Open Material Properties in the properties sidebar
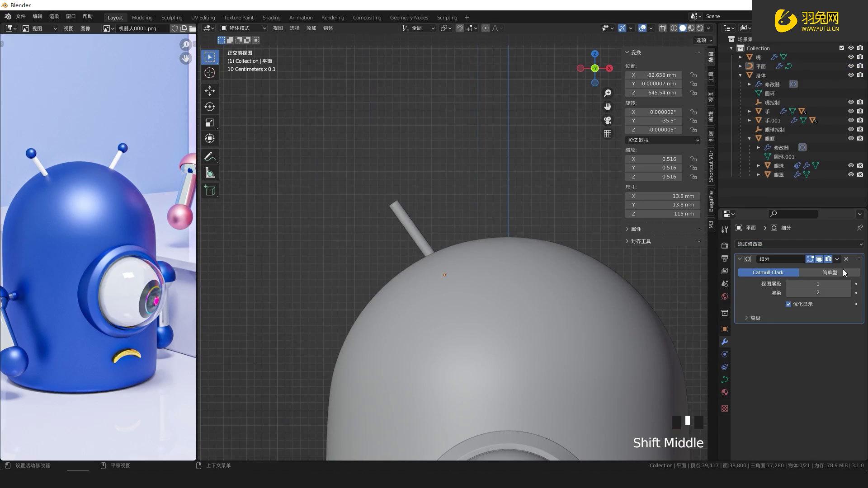 point(725,392)
